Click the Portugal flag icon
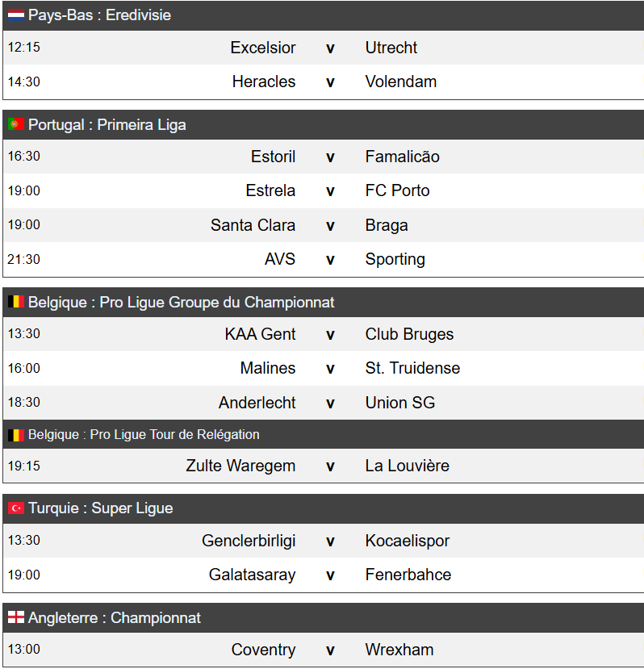Image resolution: width=644 pixels, height=669 pixels. tap(16, 125)
